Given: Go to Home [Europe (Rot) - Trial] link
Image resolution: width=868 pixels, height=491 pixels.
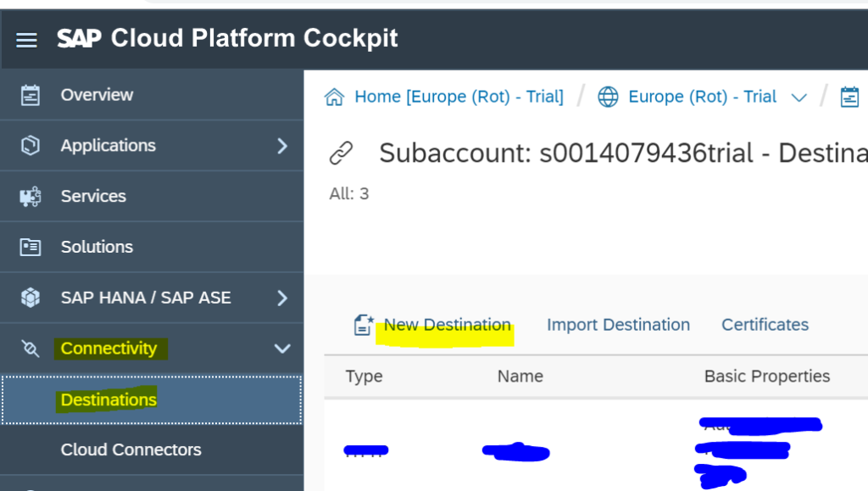Looking at the screenshot, I should (x=459, y=97).
